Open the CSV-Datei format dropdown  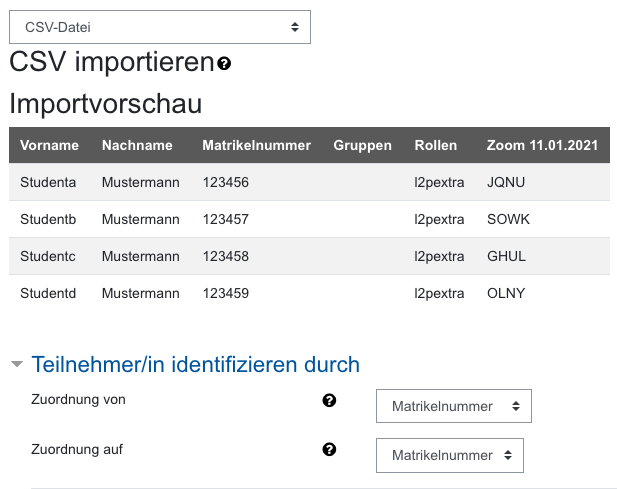tap(160, 27)
